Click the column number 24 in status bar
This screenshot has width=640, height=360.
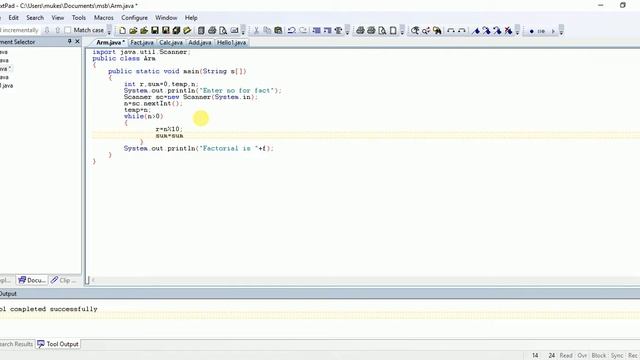click(x=551, y=356)
